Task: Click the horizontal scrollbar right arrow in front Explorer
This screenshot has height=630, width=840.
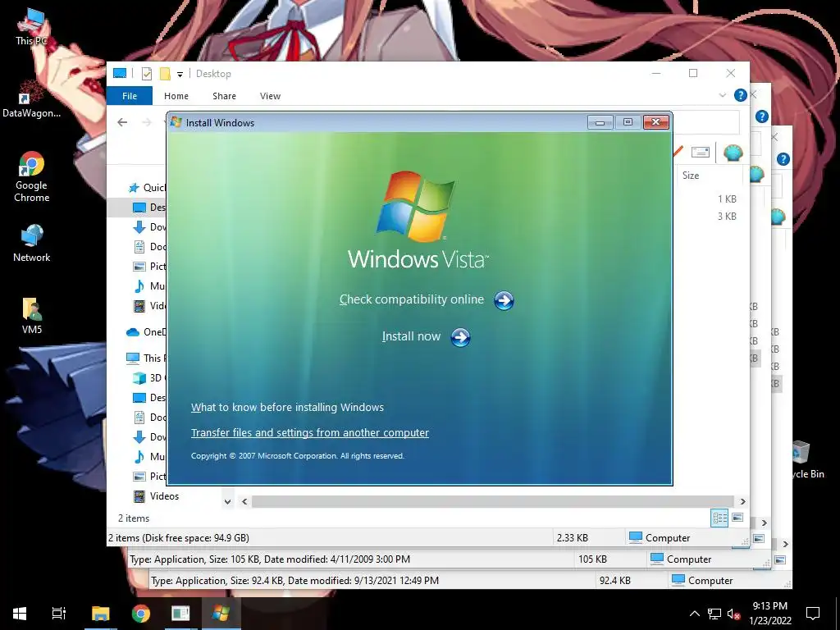Action: [x=742, y=502]
